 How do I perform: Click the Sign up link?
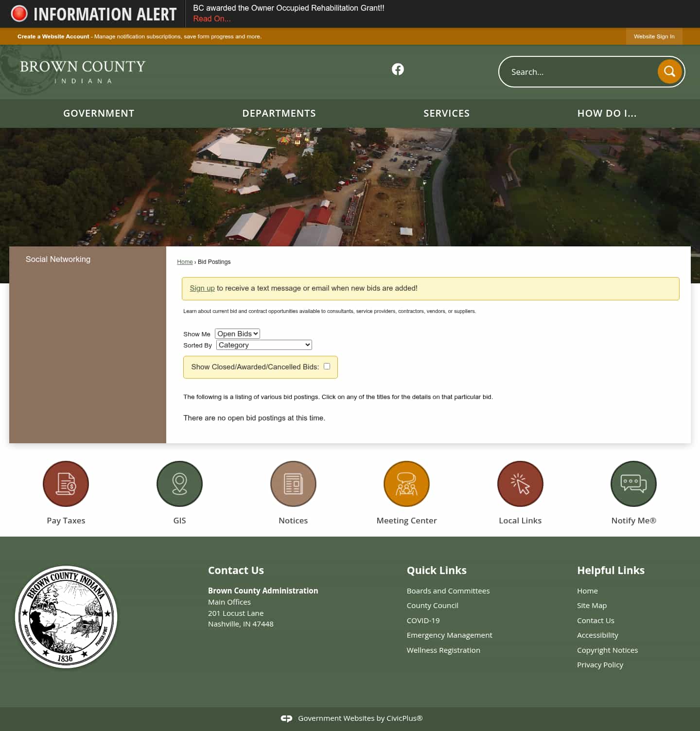click(x=202, y=288)
